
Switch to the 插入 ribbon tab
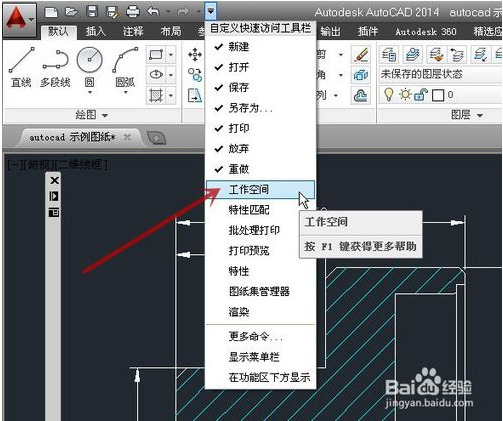click(96, 32)
